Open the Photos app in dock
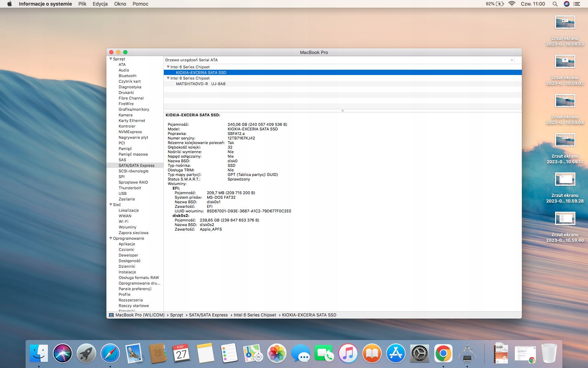The image size is (588, 368). click(277, 353)
